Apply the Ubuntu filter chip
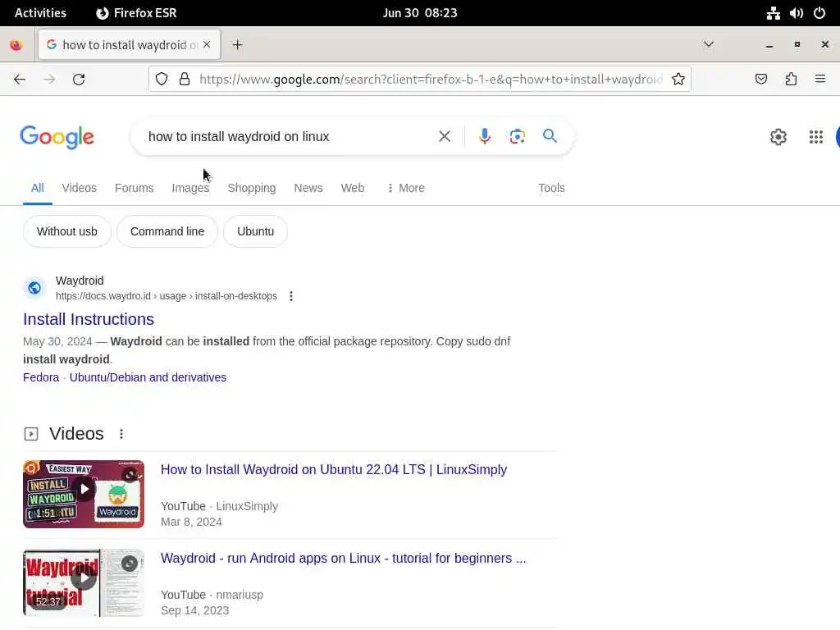This screenshot has height=630, width=840. click(x=256, y=231)
